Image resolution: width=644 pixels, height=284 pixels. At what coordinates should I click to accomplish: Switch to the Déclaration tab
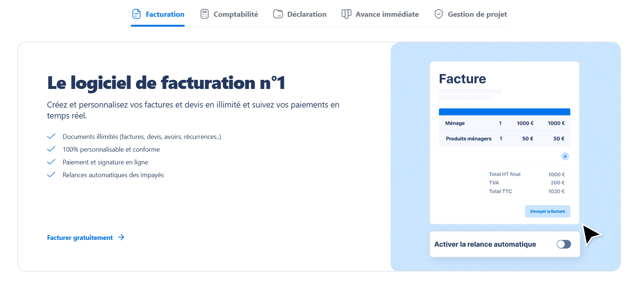coord(307,14)
